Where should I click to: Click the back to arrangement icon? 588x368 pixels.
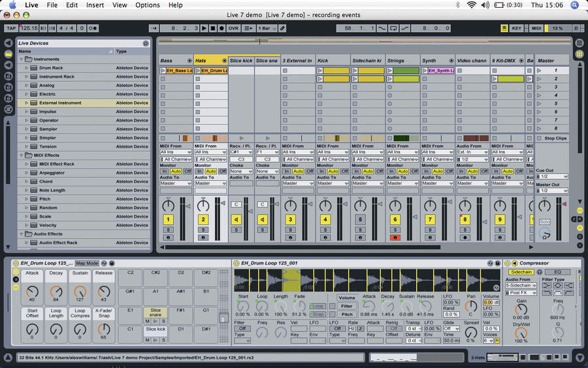pos(248,28)
